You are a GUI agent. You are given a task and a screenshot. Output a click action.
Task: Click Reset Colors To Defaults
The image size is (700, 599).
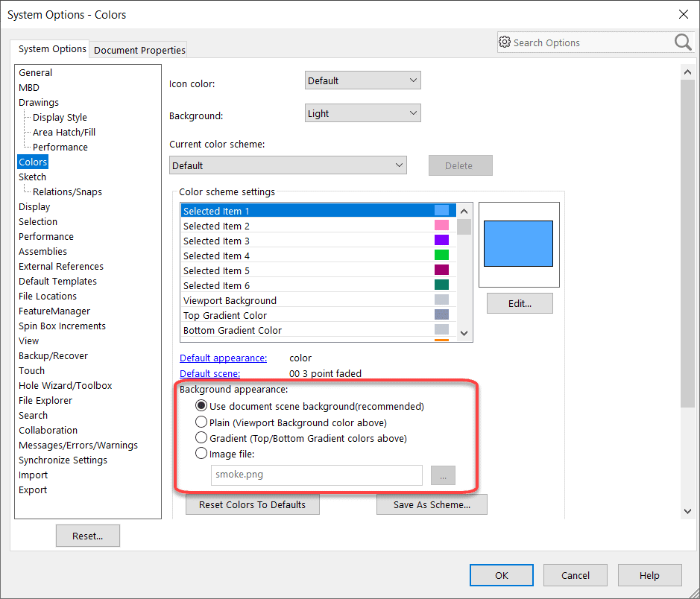tap(252, 504)
